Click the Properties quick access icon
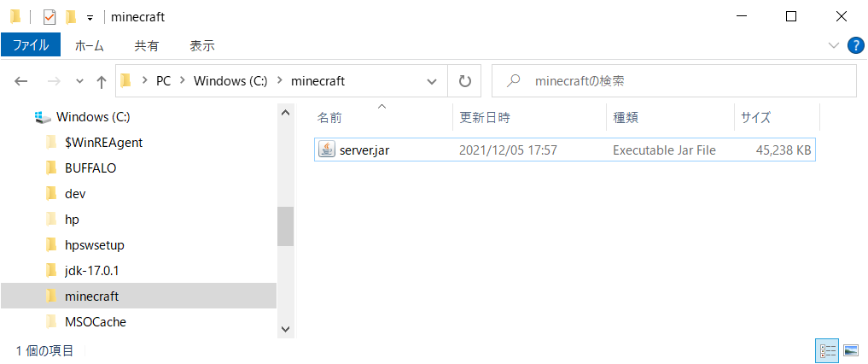 (x=50, y=17)
